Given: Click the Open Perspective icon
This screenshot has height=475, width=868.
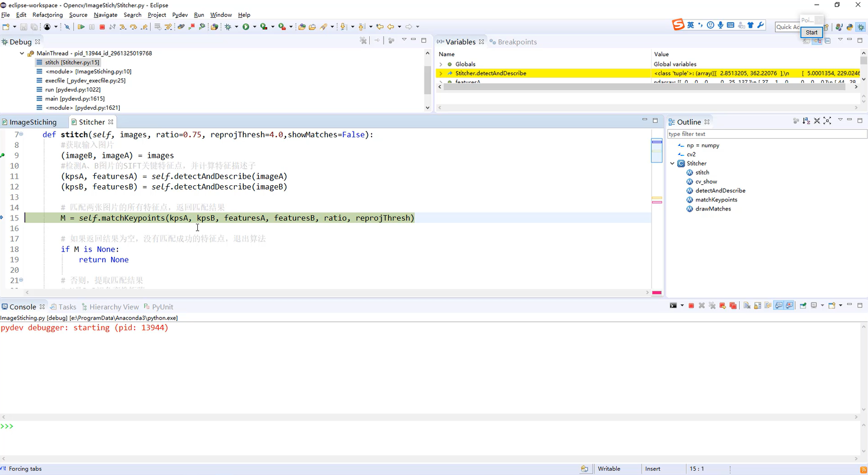Looking at the screenshot, I should 827,27.
